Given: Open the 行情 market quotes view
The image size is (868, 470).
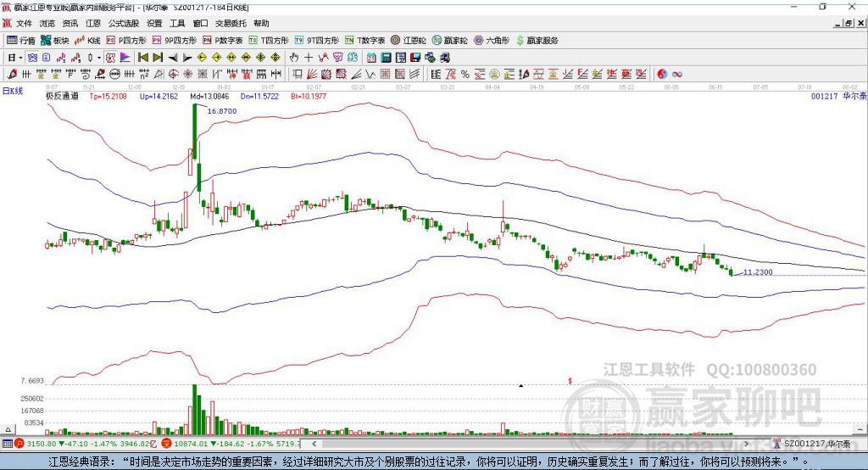Looking at the screenshot, I should (20, 41).
